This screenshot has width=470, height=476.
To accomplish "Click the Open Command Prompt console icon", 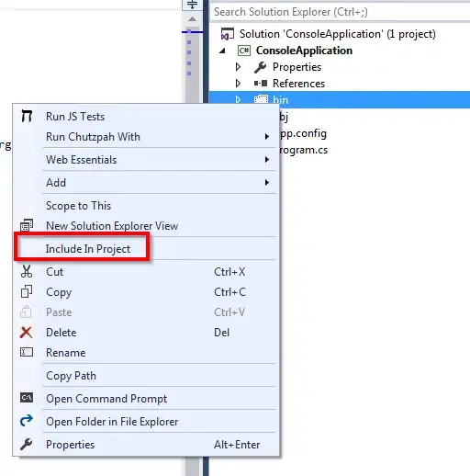I will click(x=27, y=398).
